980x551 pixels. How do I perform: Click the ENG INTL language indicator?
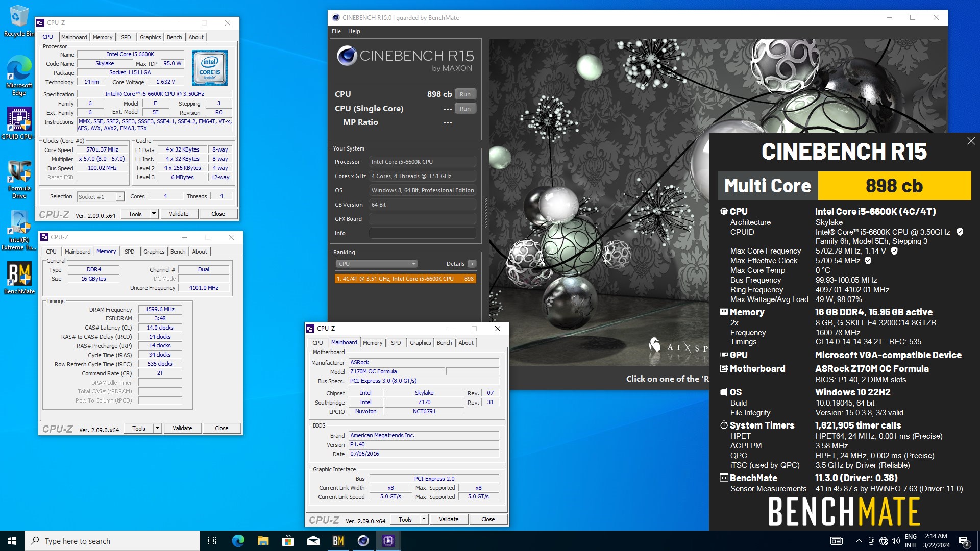(x=911, y=541)
